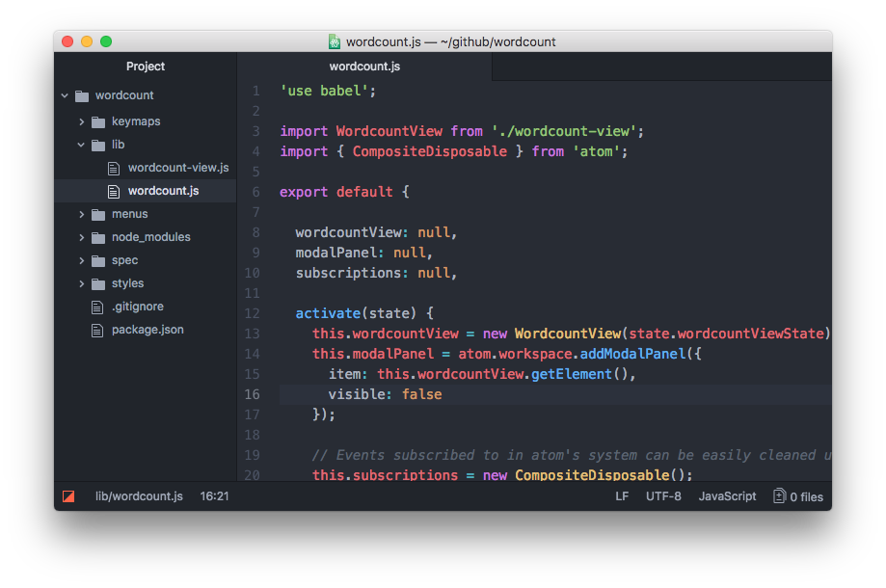Click the title bar document icon

(x=334, y=41)
